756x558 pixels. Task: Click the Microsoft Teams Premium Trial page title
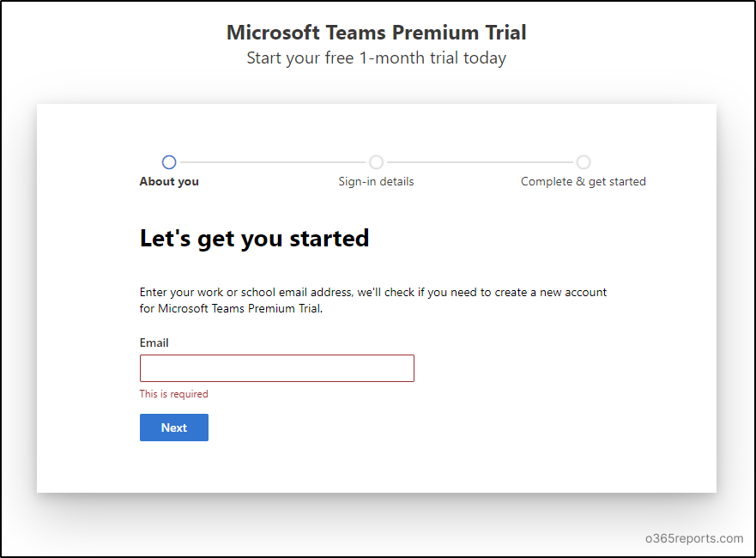coord(377,33)
